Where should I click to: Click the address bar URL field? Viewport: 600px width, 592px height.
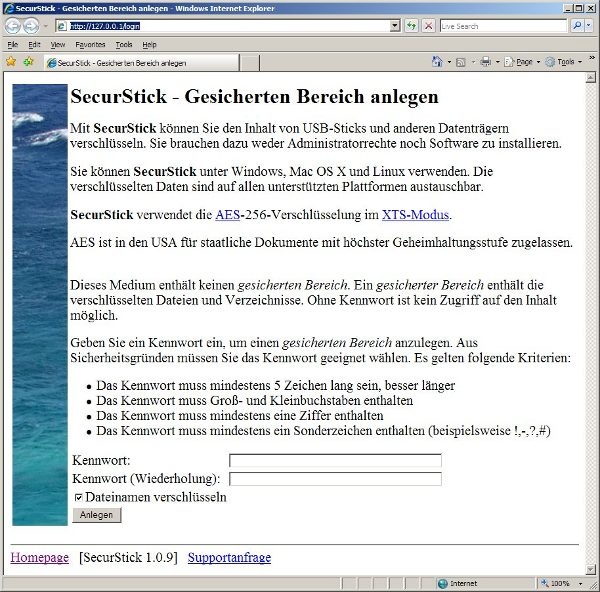tap(228, 26)
